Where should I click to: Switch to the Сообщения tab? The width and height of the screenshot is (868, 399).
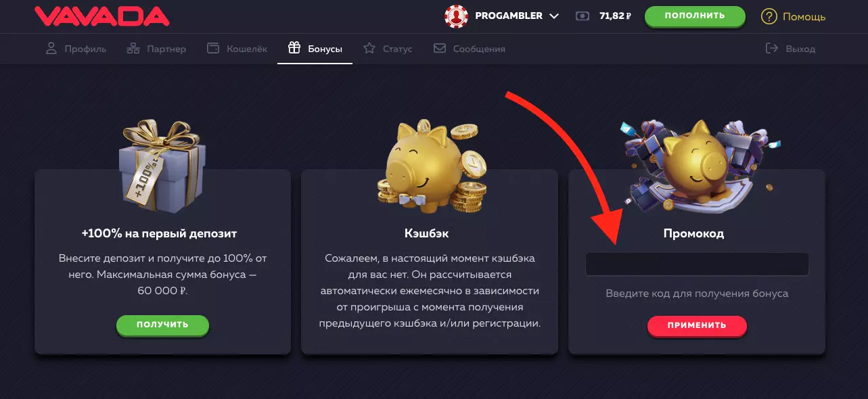(469, 49)
